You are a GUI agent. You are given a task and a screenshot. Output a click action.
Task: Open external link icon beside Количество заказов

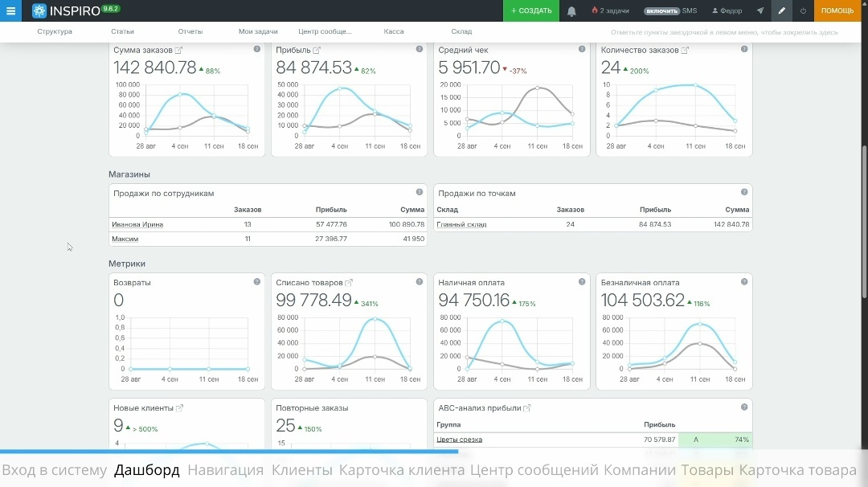point(685,51)
